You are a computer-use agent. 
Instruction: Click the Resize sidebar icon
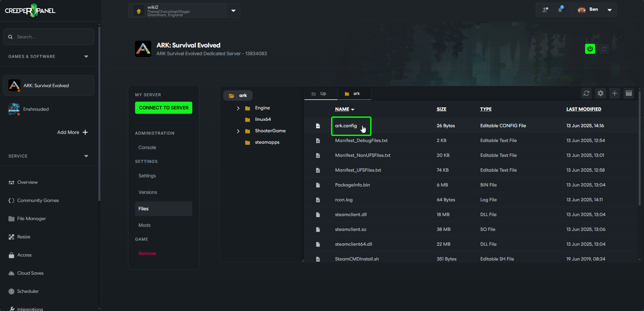coord(11,237)
